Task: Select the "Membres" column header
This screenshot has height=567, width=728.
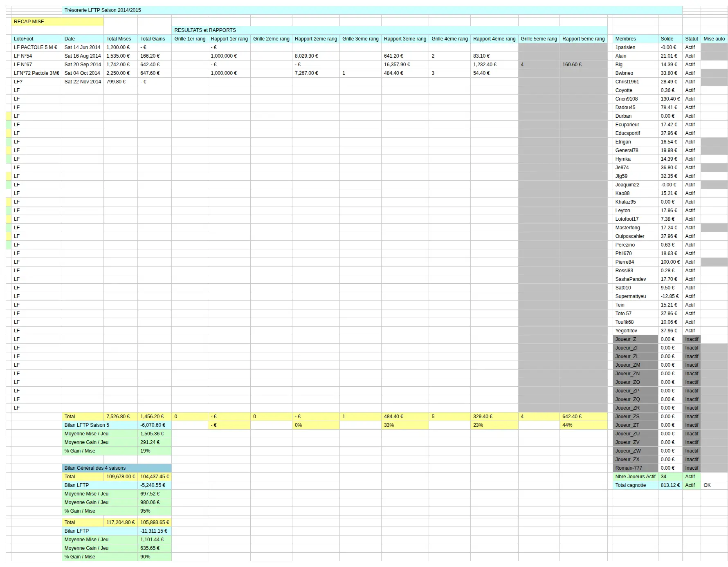Action: (x=636, y=39)
